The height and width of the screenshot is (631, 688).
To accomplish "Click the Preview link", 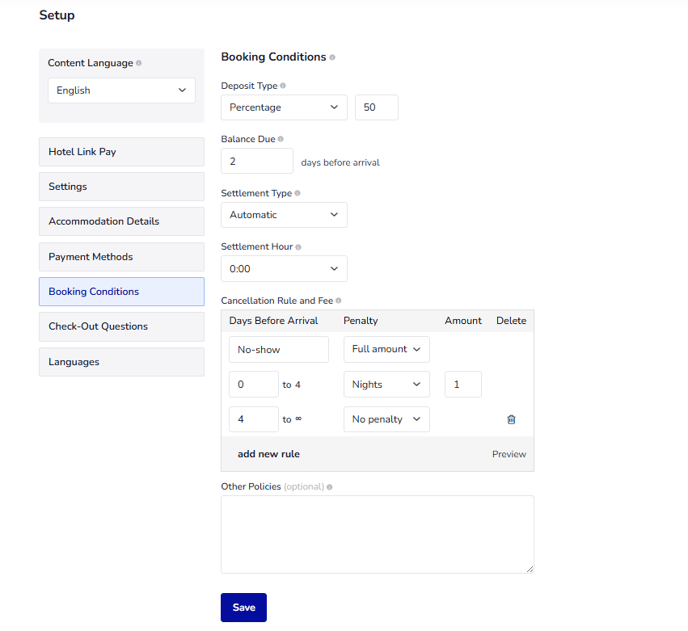I will point(508,454).
